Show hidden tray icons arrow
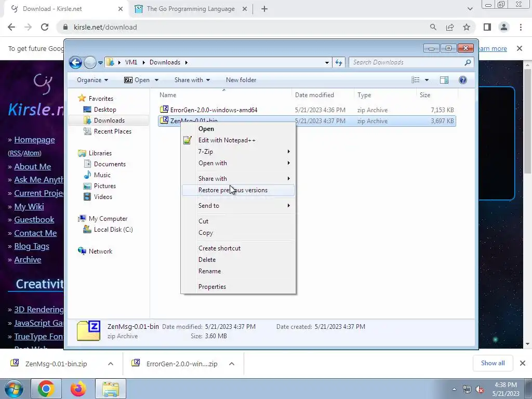532x399 pixels. 454,389
